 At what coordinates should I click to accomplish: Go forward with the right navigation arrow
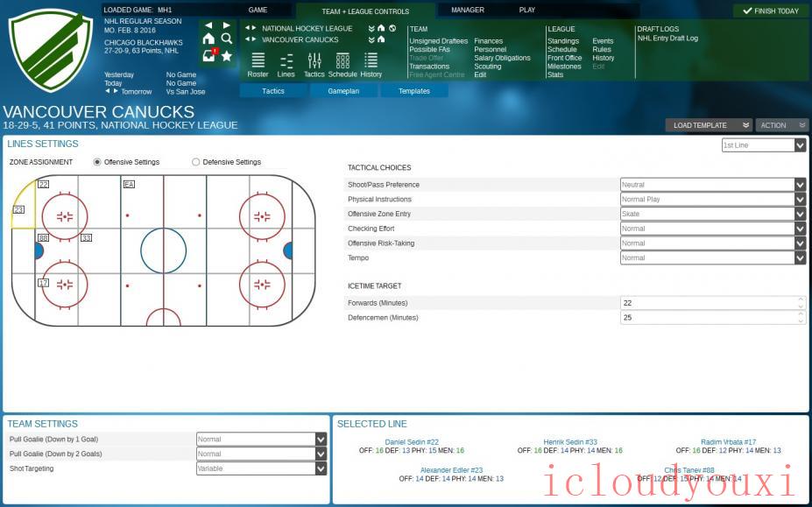tap(226, 25)
